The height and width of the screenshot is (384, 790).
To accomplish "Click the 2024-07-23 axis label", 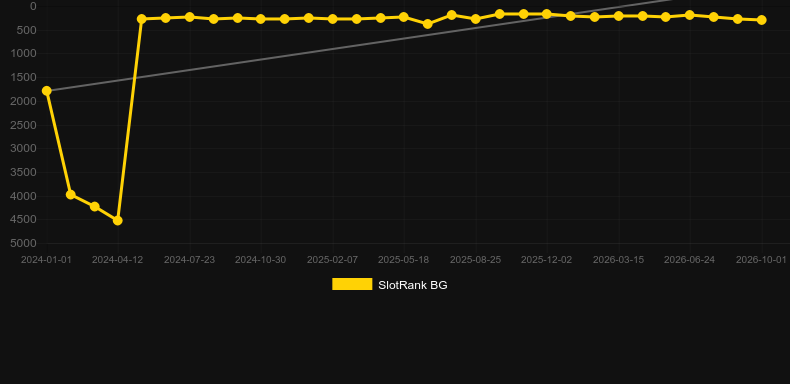I will [189, 260].
